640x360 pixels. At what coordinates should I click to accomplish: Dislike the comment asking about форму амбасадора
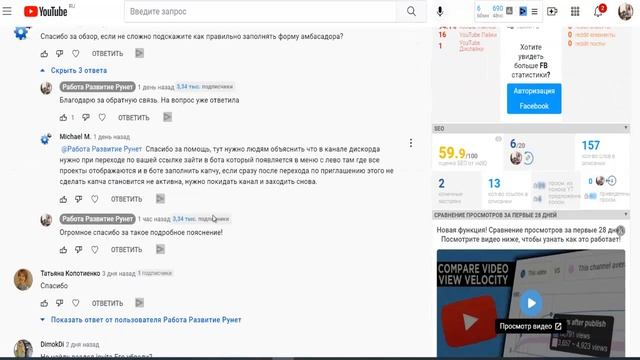click(x=60, y=53)
